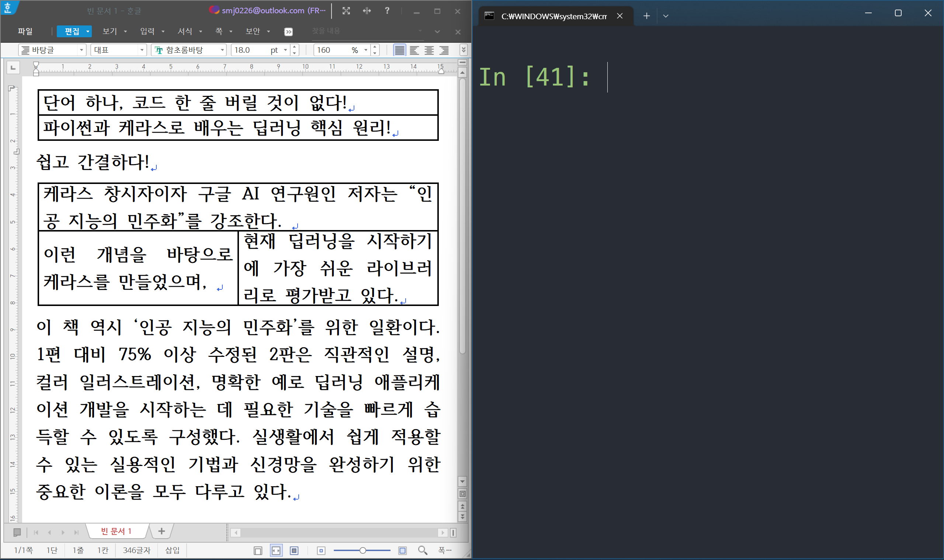The height and width of the screenshot is (560, 944).
Task: Click the tab-type selector on the ruler corner
Action: tap(13, 67)
